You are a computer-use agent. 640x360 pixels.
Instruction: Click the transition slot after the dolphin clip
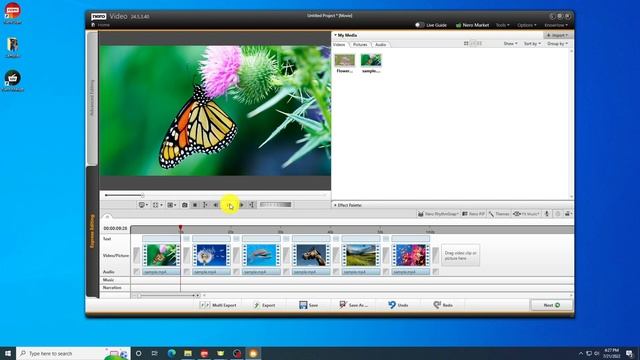pyautogui.click(x=286, y=256)
